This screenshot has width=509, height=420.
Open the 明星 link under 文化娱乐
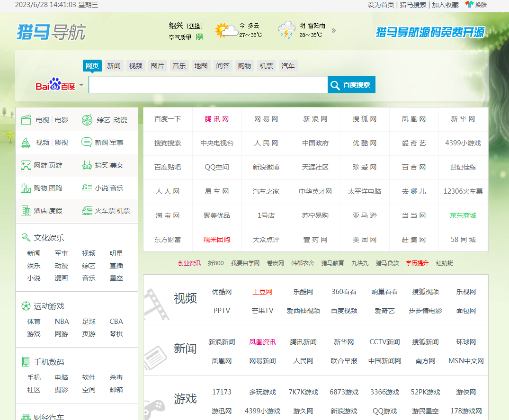(116, 253)
